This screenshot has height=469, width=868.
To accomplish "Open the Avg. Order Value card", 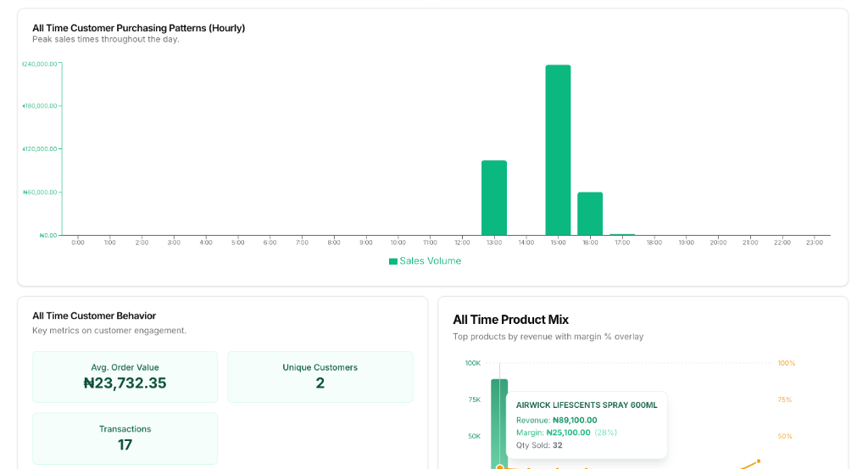I will coord(125,377).
